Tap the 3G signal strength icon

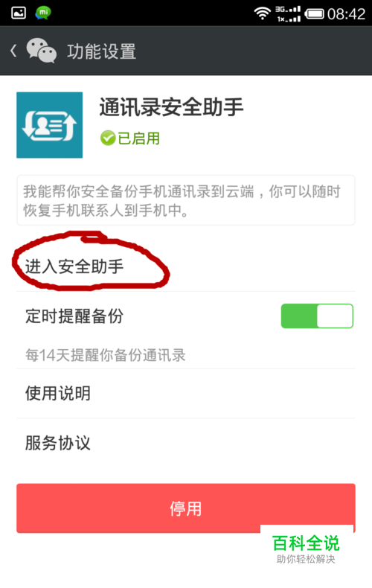pyautogui.click(x=288, y=14)
